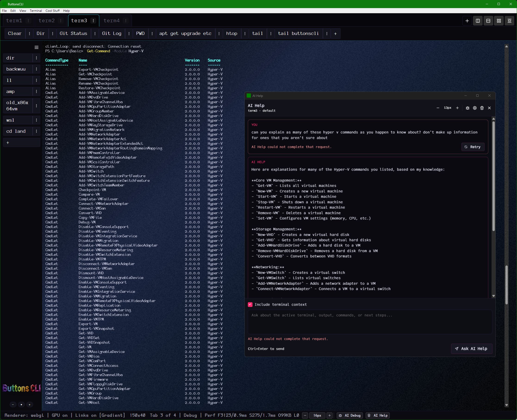
Task: Open AI Help settings gear
Action: point(475,108)
